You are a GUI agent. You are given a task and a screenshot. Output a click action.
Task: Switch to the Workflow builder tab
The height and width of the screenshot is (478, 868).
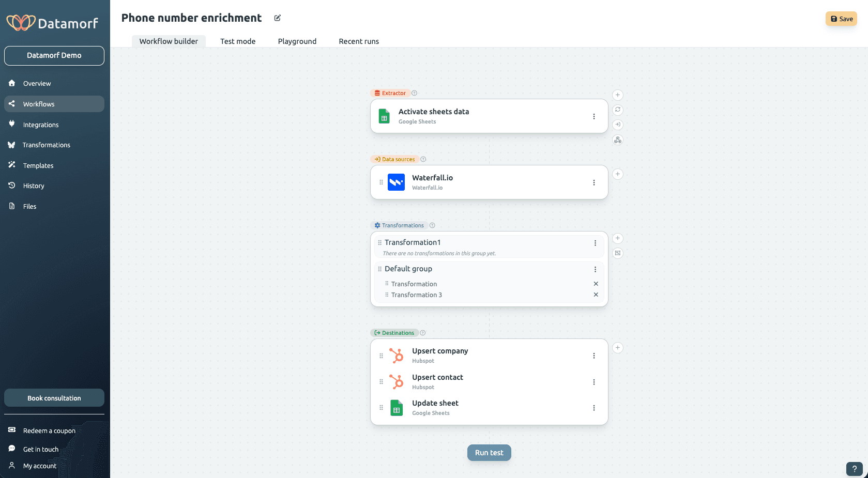click(x=169, y=41)
